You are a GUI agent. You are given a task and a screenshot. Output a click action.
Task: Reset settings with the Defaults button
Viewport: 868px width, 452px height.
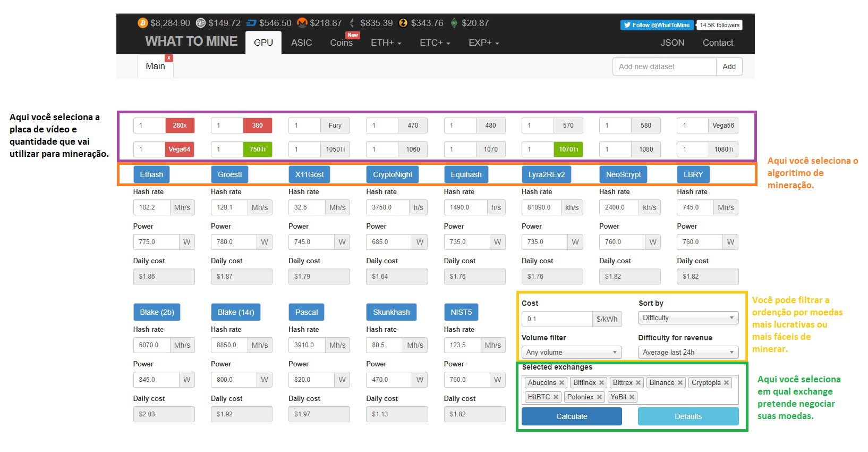coord(688,416)
